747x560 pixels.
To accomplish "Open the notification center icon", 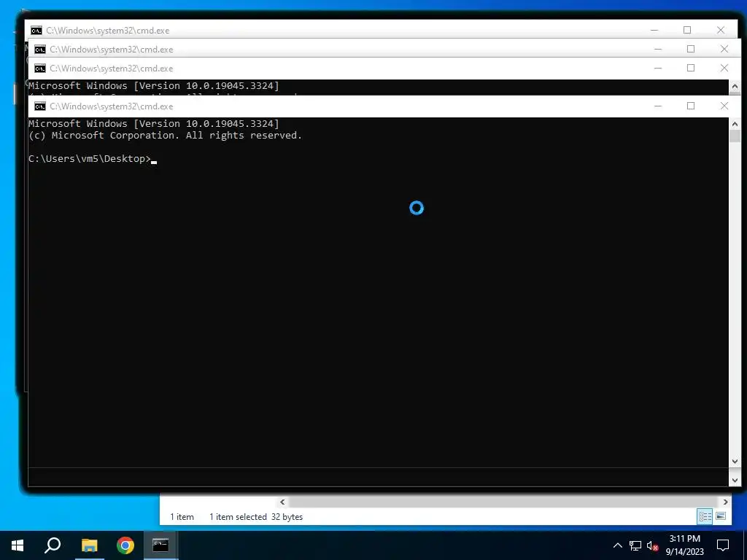I will click(x=723, y=545).
